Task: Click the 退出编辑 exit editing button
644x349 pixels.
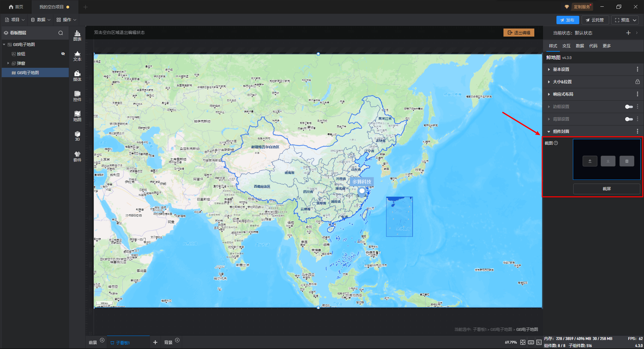Action: (x=519, y=33)
